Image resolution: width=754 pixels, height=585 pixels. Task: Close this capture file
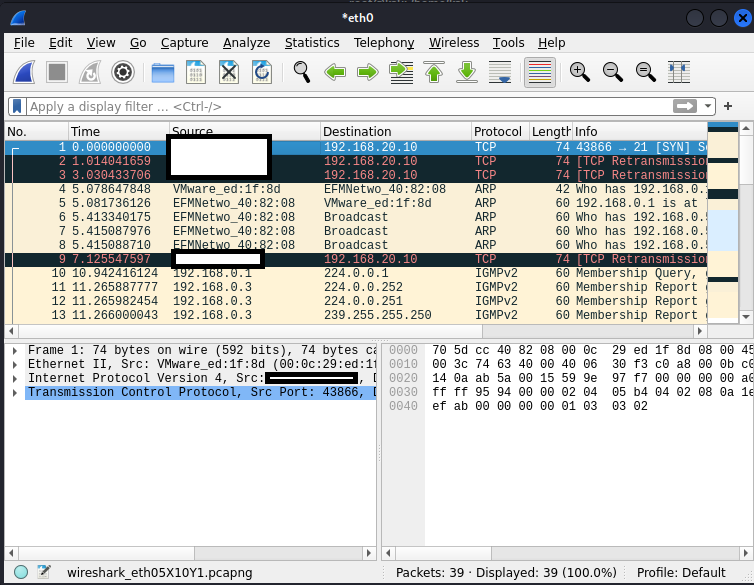click(229, 73)
